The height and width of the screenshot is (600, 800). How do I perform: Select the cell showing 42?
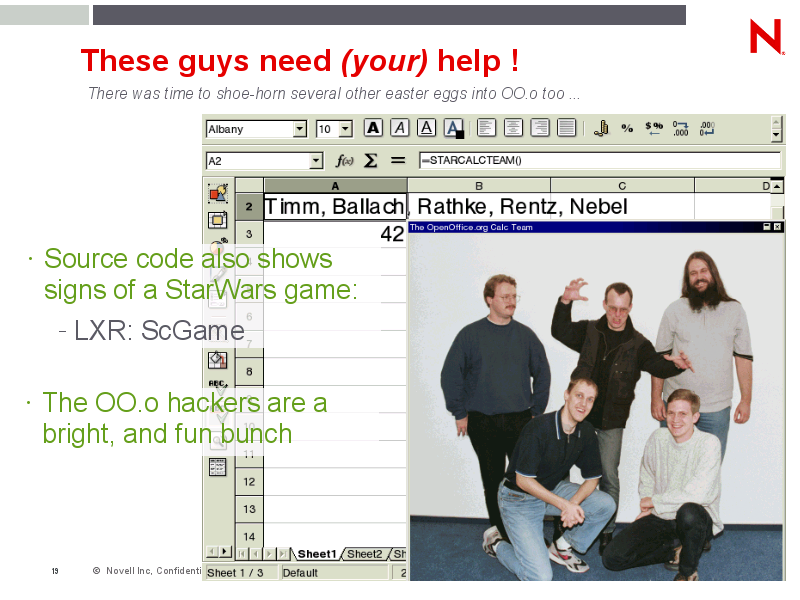point(335,234)
